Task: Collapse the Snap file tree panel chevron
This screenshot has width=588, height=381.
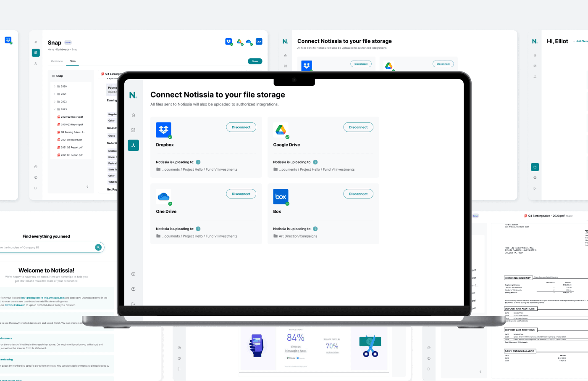Action: 87,187
